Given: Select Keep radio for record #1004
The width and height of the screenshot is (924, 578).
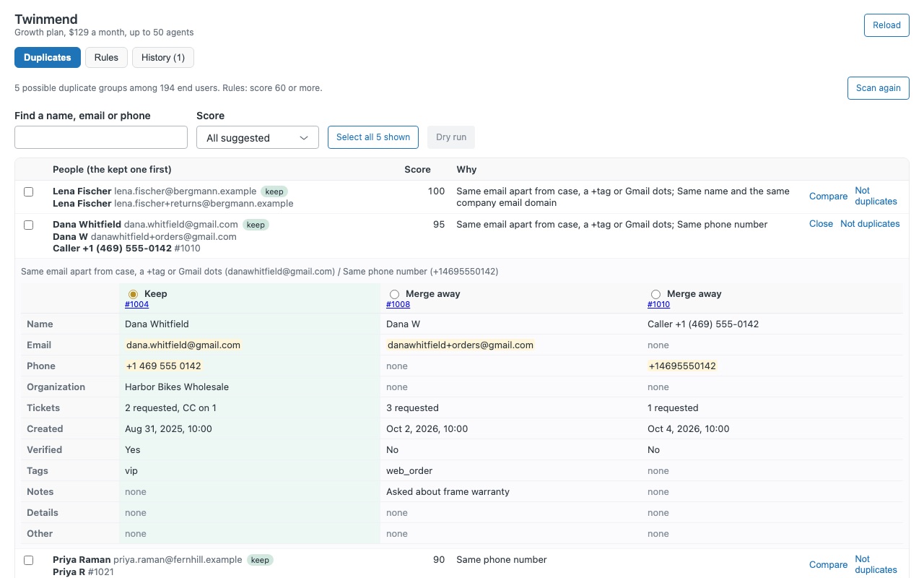Looking at the screenshot, I should [133, 294].
